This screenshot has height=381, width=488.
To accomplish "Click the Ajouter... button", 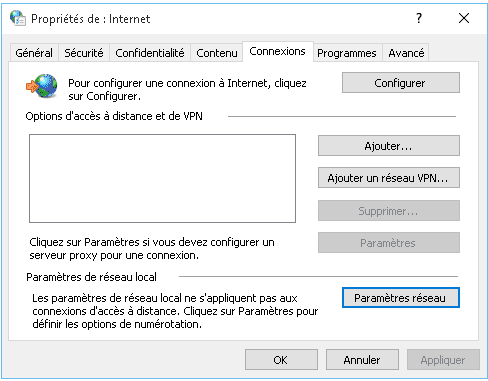I will [x=389, y=146].
